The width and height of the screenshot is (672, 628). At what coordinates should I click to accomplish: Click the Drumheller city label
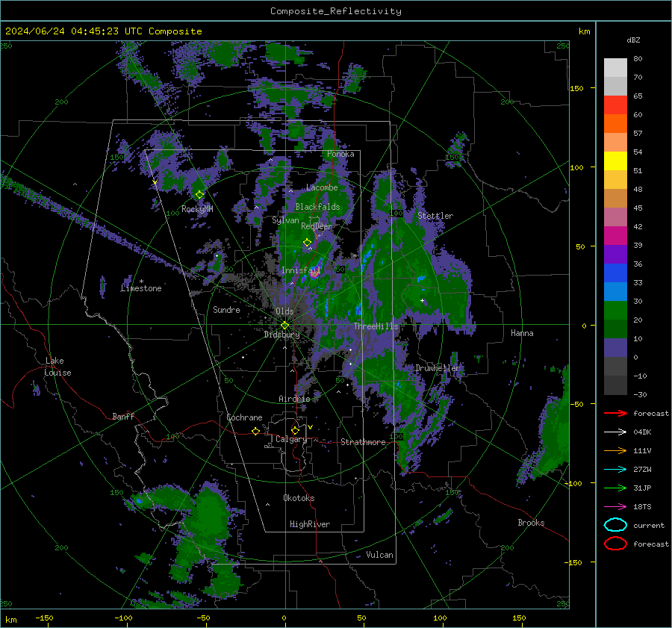(x=438, y=368)
